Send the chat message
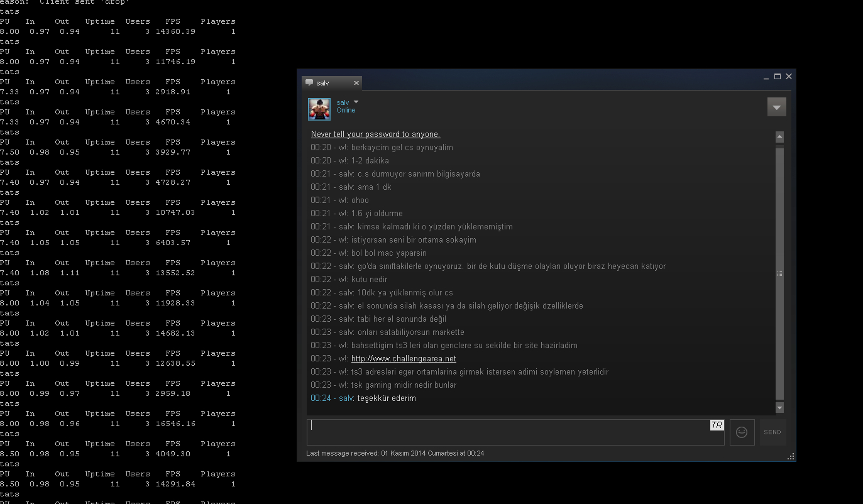Viewport: 863px width, 504px height. click(x=772, y=432)
